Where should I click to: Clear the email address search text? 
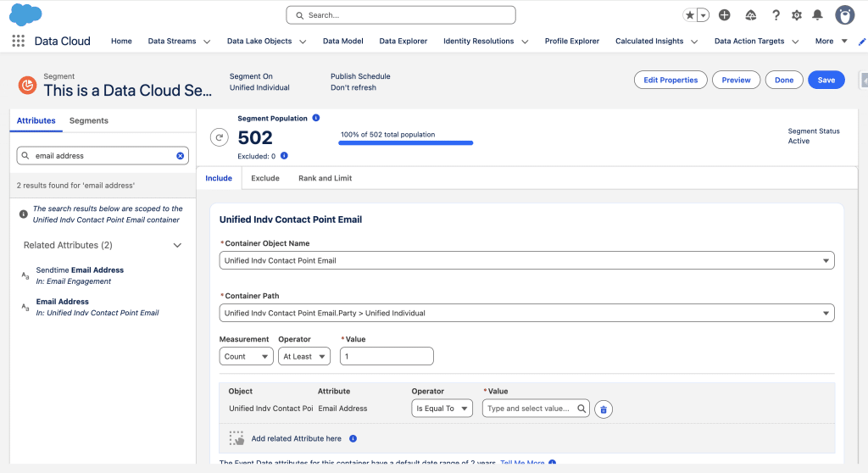click(180, 156)
